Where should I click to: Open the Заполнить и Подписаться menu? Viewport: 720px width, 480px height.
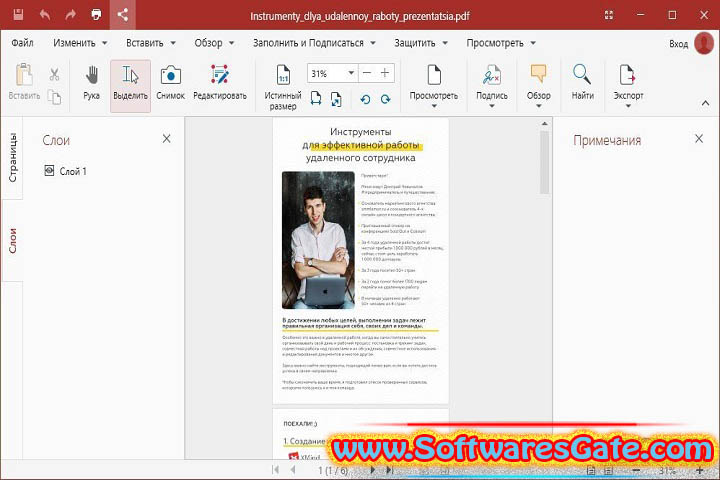click(x=315, y=43)
